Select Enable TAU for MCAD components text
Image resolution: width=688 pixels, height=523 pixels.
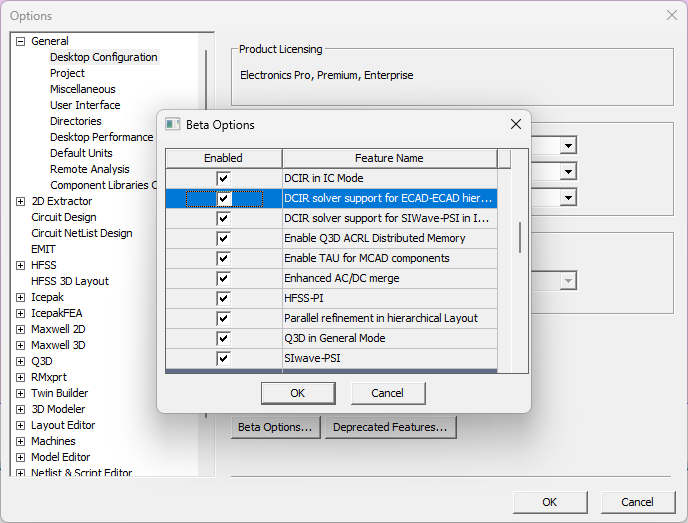pyautogui.click(x=366, y=258)
